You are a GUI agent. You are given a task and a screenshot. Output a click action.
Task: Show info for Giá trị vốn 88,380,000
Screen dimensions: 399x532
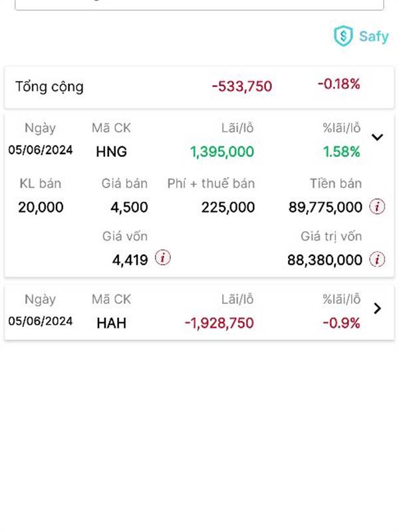377,259
